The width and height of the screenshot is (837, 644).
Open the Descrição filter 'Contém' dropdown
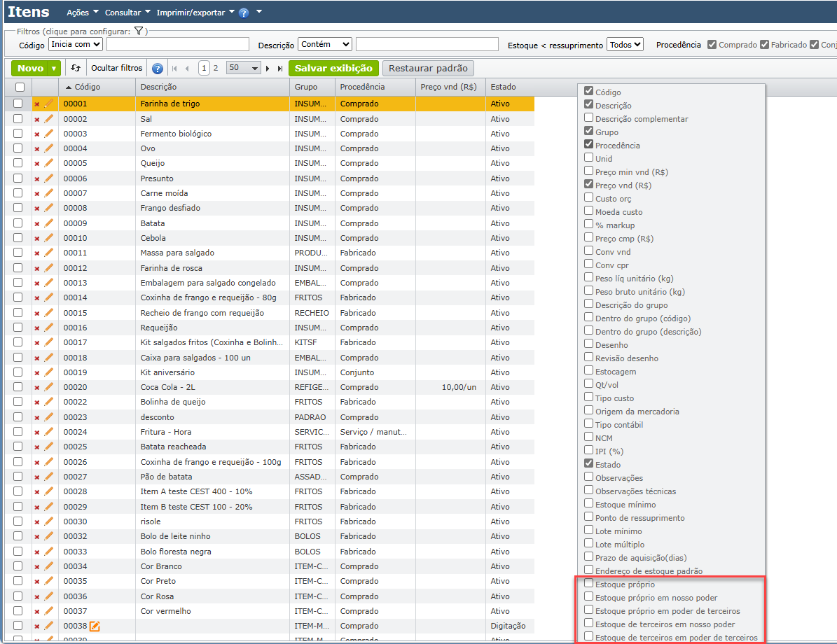pos(325,44)
